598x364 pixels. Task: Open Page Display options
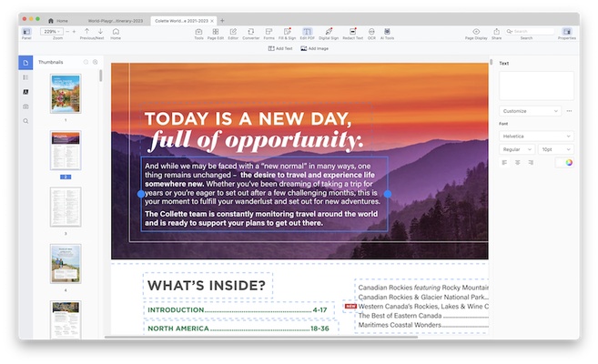pyautogui.click(x=476, y=34)
